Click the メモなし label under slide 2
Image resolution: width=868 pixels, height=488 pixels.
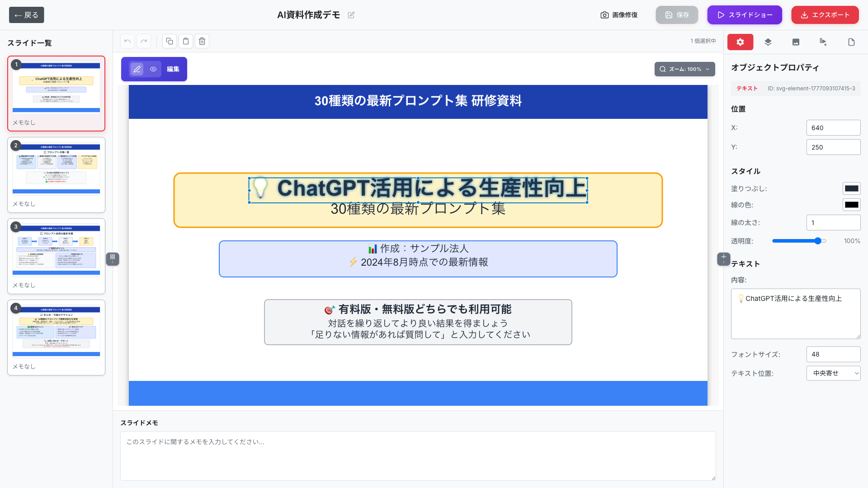[24, 204]
